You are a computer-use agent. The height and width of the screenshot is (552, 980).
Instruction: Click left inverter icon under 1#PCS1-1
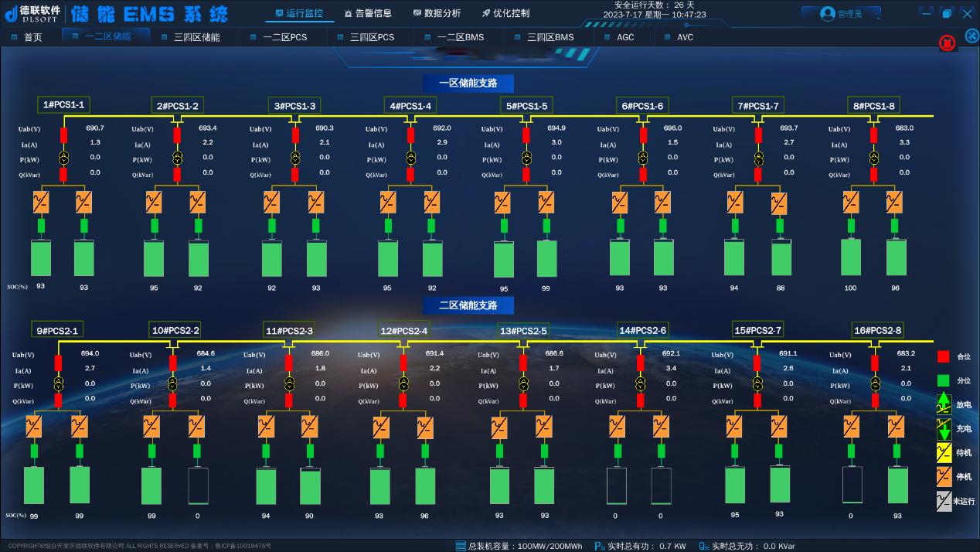coord(40,203)
